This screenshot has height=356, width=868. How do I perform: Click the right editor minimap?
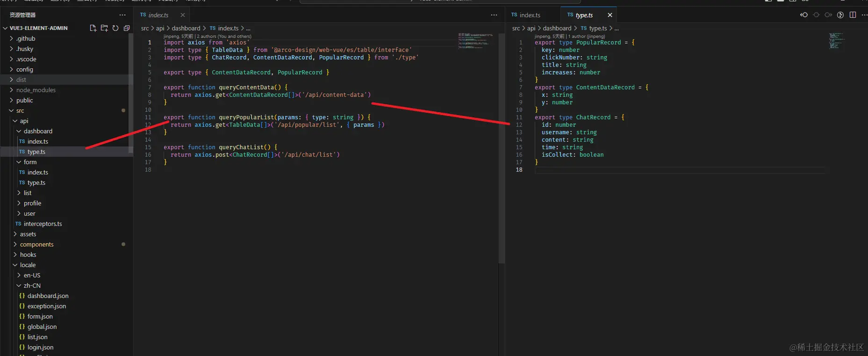(836, 41)
